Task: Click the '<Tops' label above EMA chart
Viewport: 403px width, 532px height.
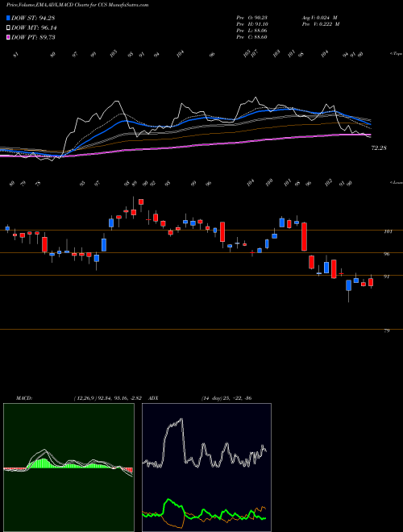Action: coord(396,54)
